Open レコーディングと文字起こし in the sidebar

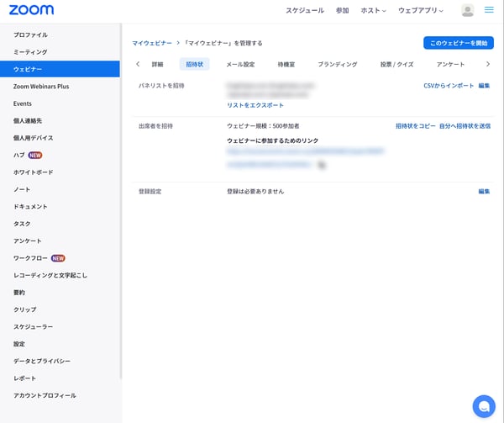click(50, 275)
